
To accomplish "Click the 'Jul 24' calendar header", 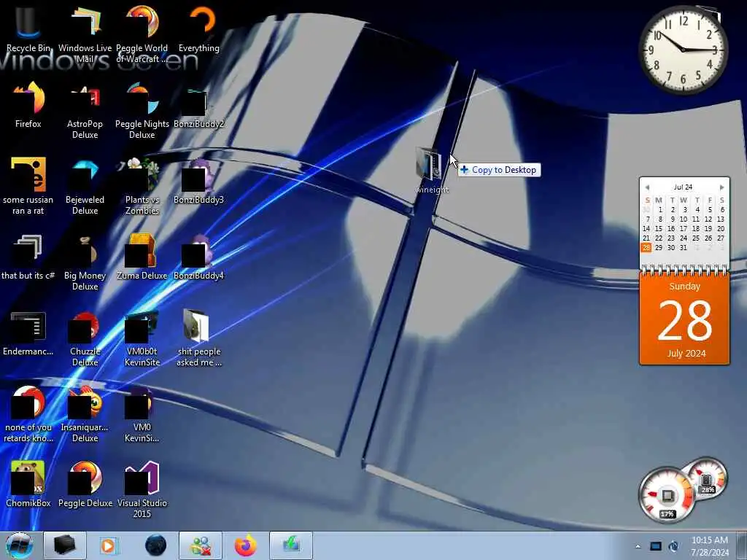I will (683, 187).
